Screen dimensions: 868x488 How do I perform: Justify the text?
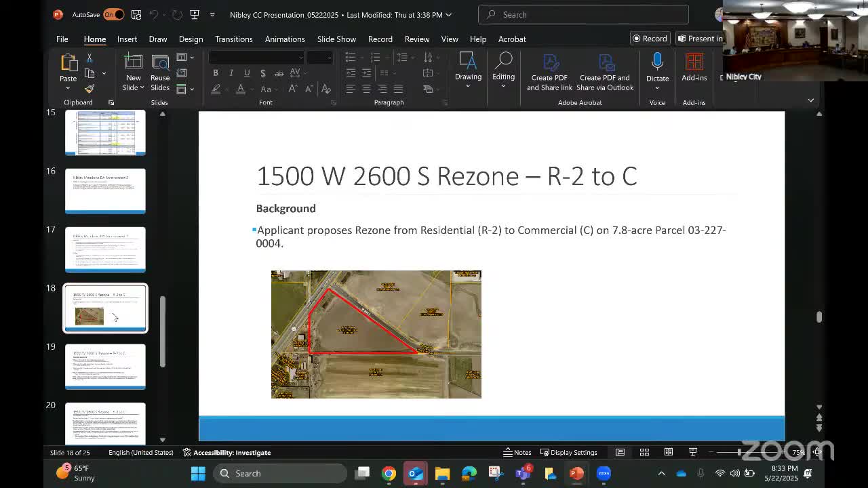(x=398, y=89)
